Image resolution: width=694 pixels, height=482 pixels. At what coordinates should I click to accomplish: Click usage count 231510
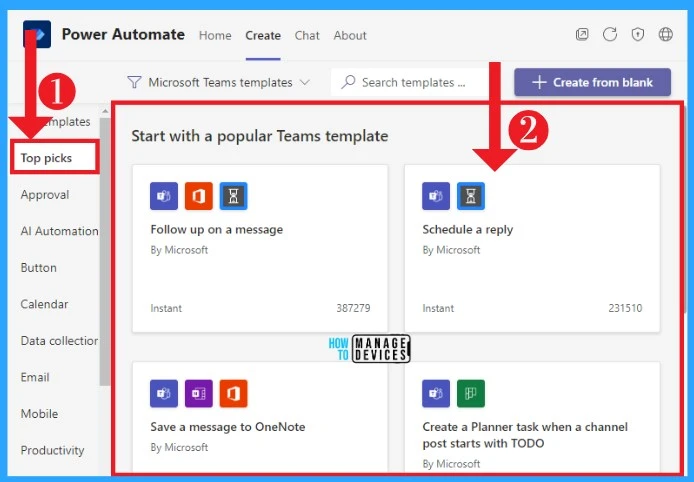[x=625, y=308]
